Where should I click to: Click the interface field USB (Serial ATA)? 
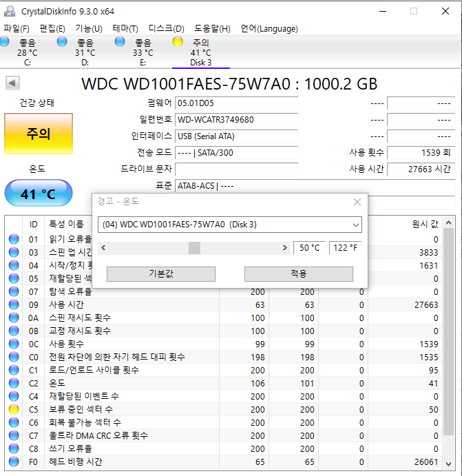pyautogui.click(x=237, y=136)
